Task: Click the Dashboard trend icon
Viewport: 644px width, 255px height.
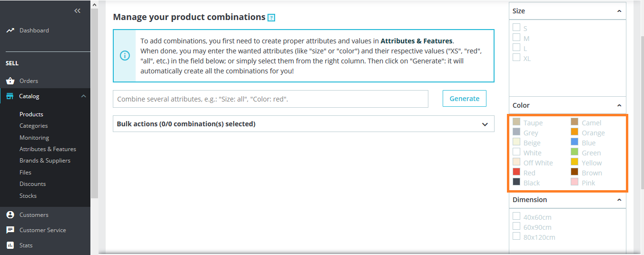Action: click(10, 31)
